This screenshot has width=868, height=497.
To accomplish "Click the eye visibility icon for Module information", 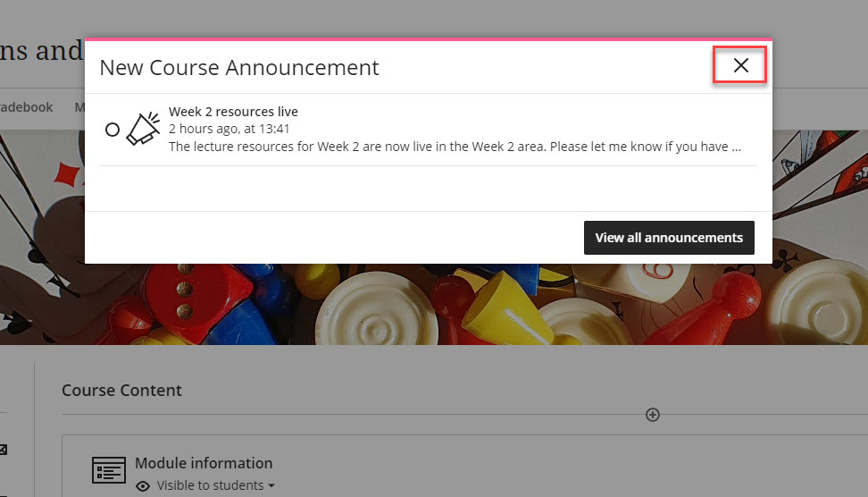I will click(x=143, y=486).
